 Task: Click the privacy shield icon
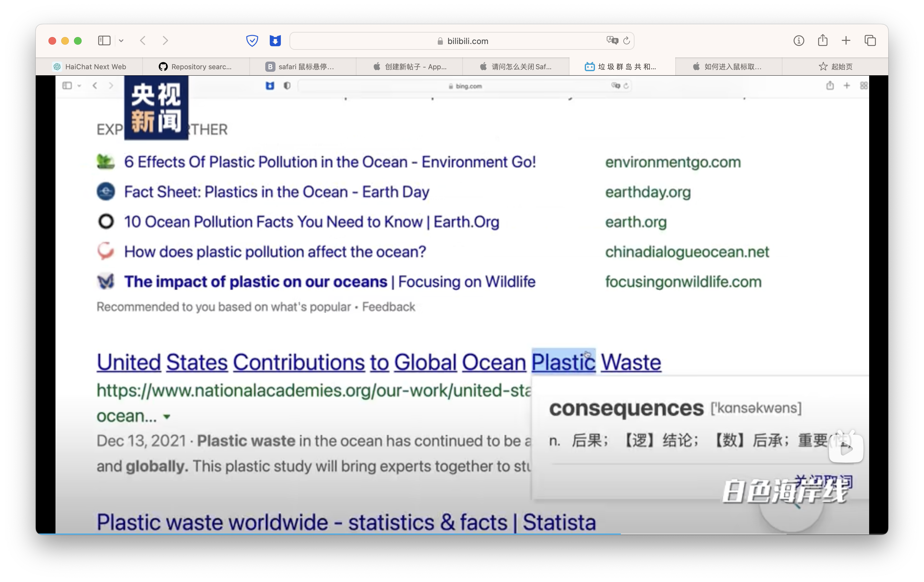252,41
